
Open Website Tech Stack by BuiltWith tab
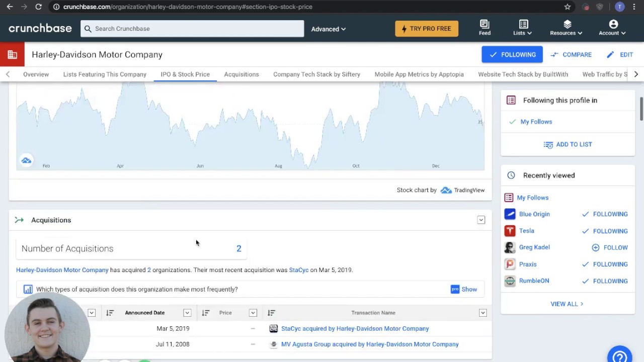[x=523, y=74]
